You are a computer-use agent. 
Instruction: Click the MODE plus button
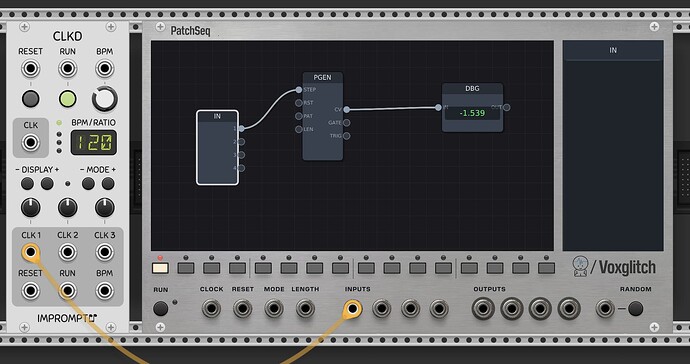(x=108, y=184)
